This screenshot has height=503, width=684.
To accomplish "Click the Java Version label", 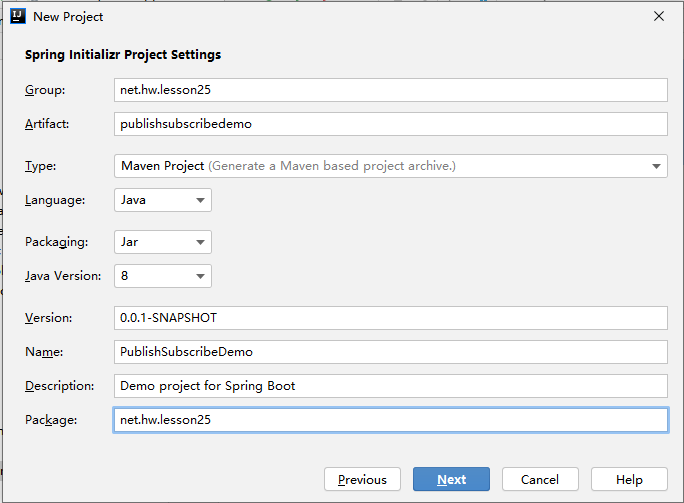I will (63, 276).
